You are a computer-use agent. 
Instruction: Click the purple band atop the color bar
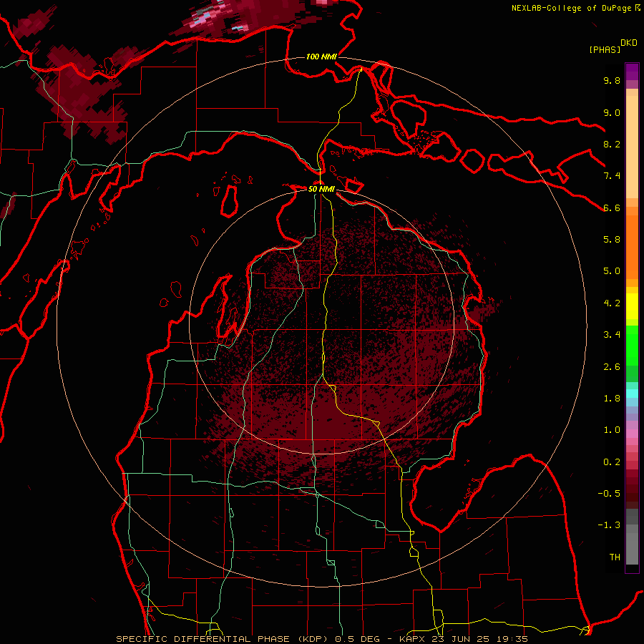click(x=632, y=72)
